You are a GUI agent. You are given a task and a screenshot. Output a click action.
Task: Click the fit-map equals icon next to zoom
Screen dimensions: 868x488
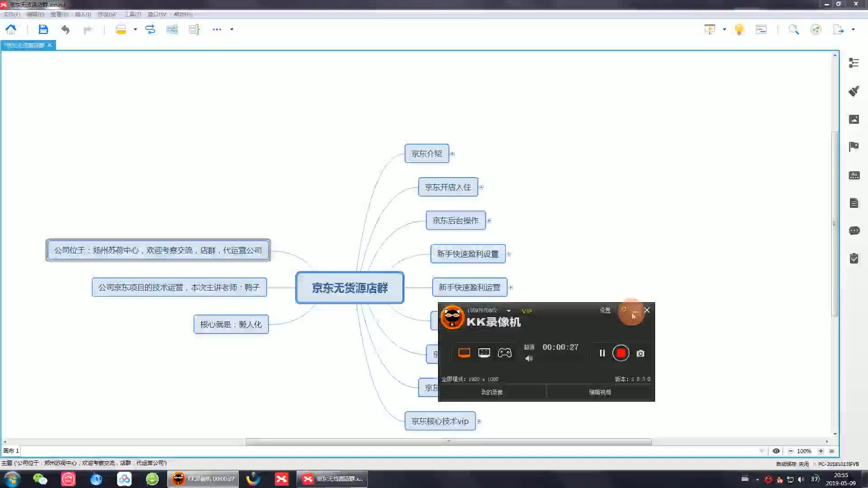[x=832, y=451]
